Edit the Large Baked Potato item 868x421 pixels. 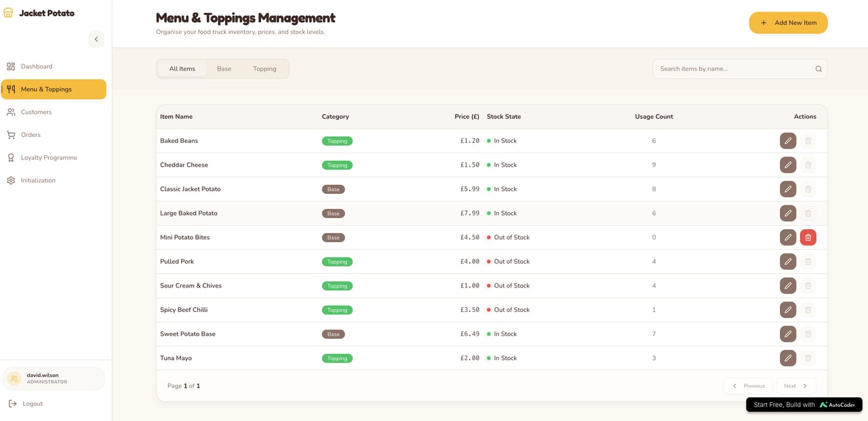pyautogui.click(x=787, y=213)
